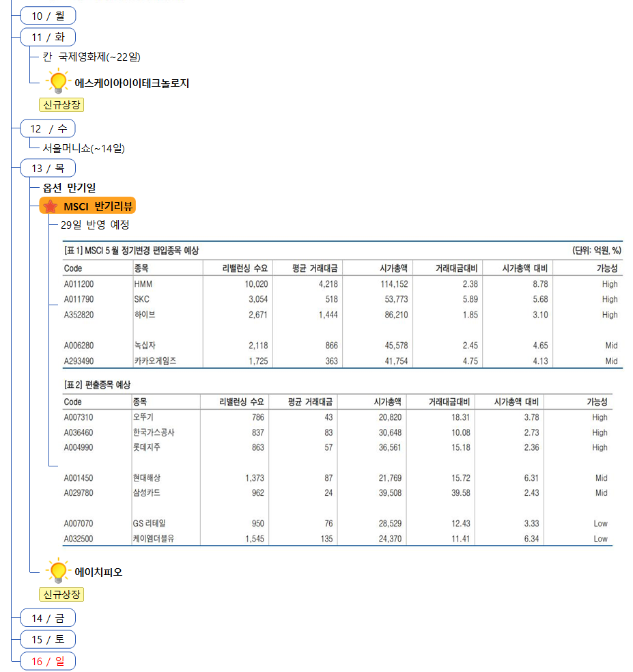Click the (단위: 억원, %) note
The width and height of the screenshot is (633, 672).
point(597,250)
